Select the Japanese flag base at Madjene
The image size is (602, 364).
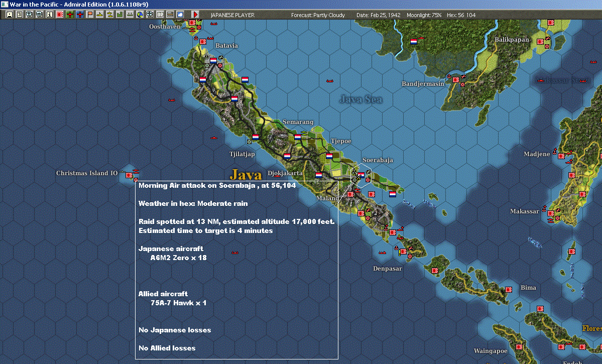coord(561,156)
